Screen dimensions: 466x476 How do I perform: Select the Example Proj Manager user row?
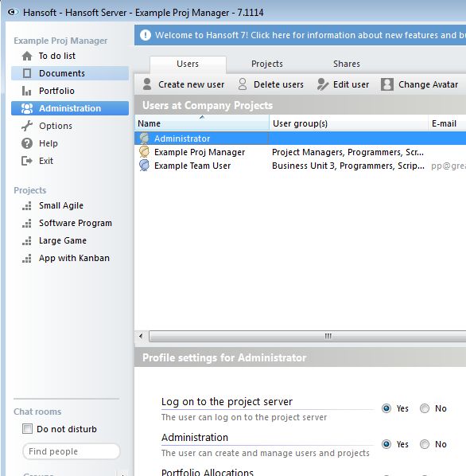point(300,152)
